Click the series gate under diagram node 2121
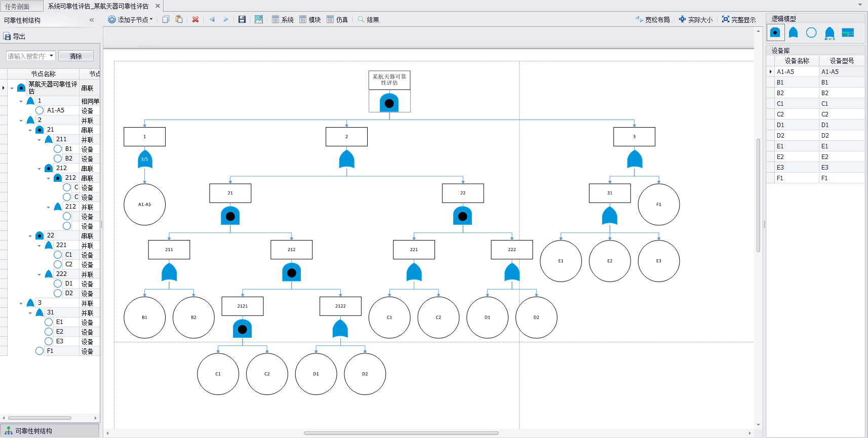The height and width of the screenshot is (438, 868). (243, 329)
